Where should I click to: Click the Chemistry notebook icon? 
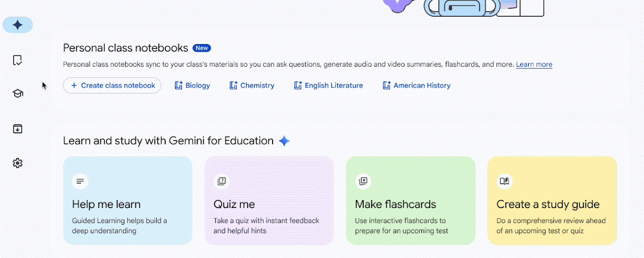coord(233,85)
